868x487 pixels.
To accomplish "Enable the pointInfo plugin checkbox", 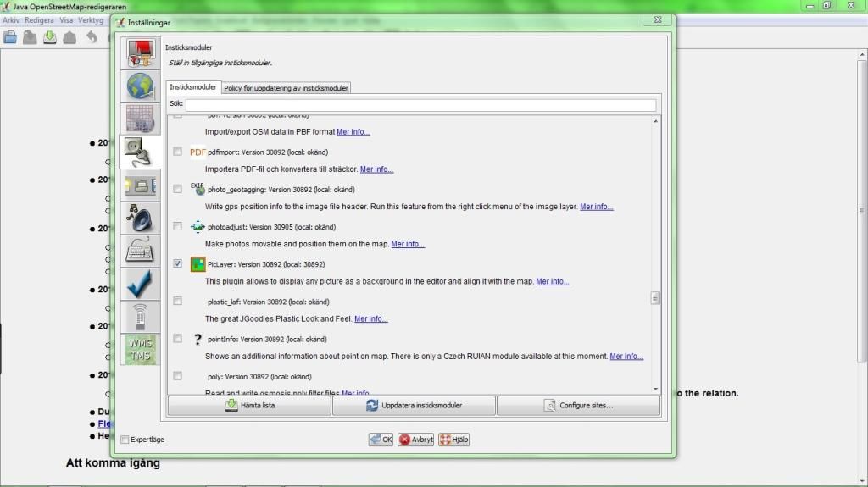I will (x=177, y=338).
